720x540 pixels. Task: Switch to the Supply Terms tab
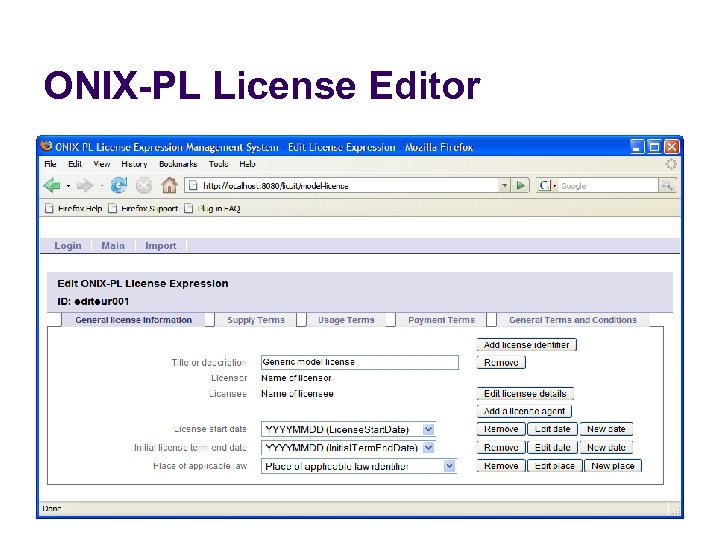click(x=256, y=320)
